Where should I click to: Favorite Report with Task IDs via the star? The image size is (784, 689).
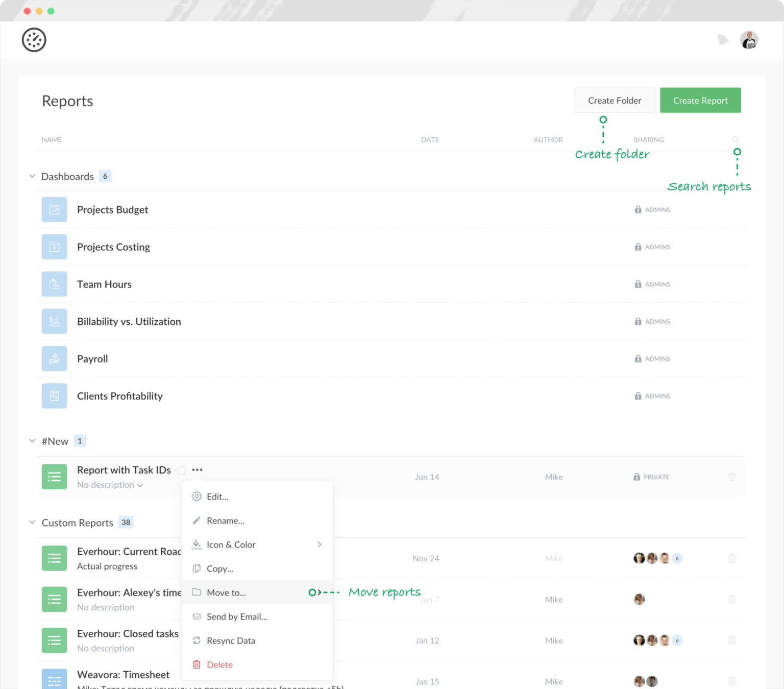coord(181,469)
